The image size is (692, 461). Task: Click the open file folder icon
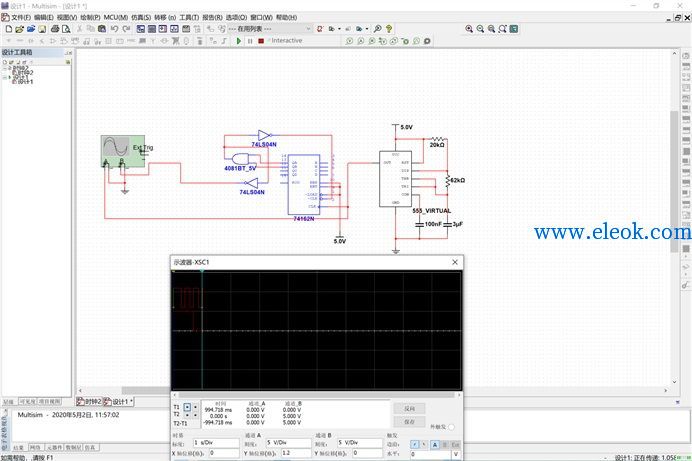19,29
